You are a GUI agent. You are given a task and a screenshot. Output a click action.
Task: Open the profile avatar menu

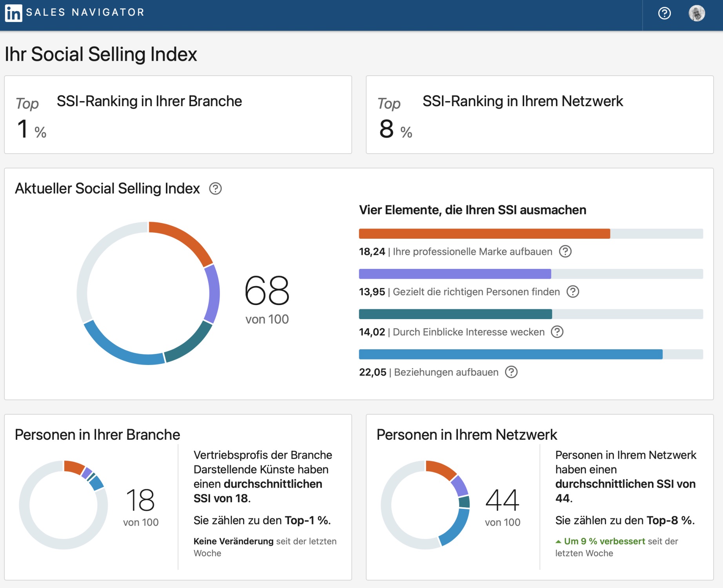coord(697,13)
